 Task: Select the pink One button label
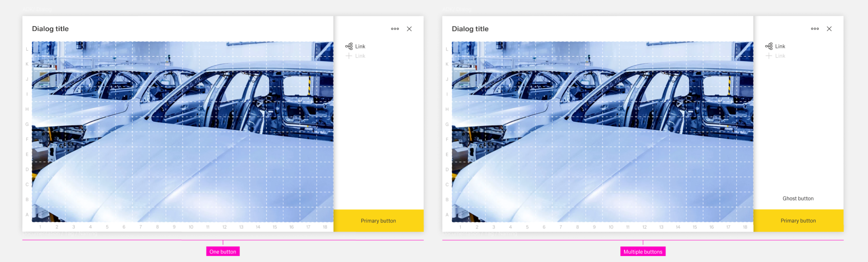click(x=223, y=252)
